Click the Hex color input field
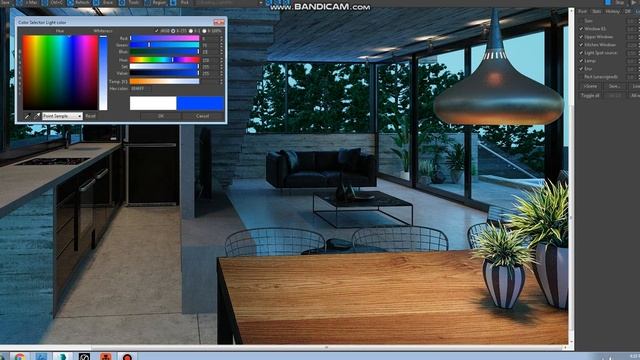The width and height of the screenshot is (640, 360). pos(140,89)
